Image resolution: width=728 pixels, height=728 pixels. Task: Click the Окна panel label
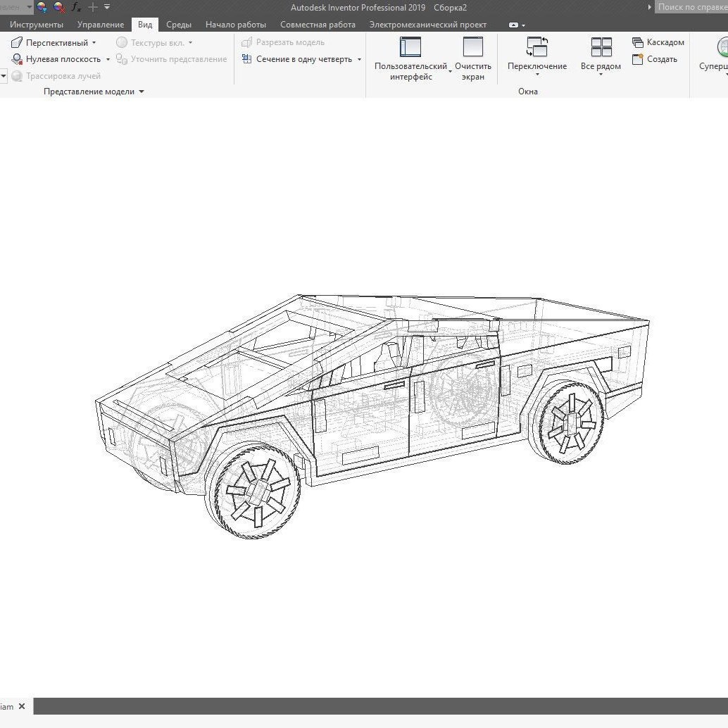coord(528,92)
